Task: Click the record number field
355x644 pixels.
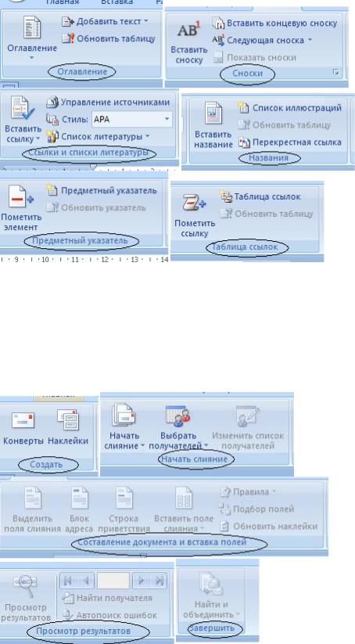Action: point(113,581)
